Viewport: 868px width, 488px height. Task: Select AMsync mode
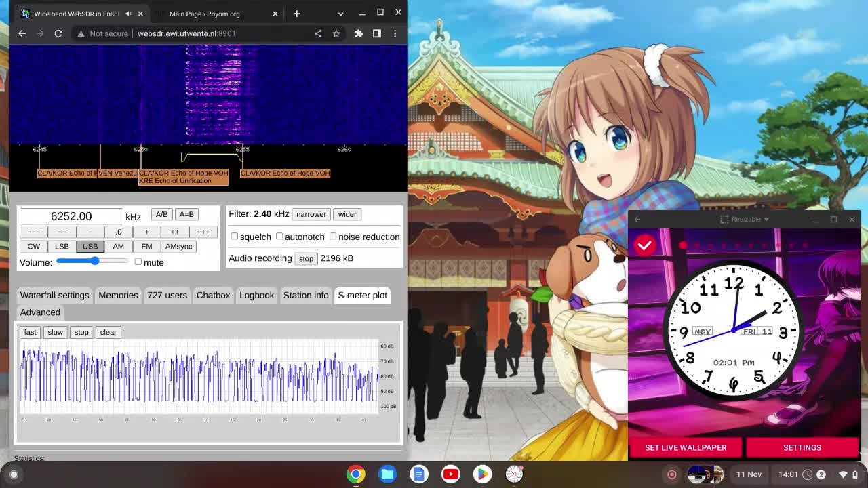click(x=179, y=246)
